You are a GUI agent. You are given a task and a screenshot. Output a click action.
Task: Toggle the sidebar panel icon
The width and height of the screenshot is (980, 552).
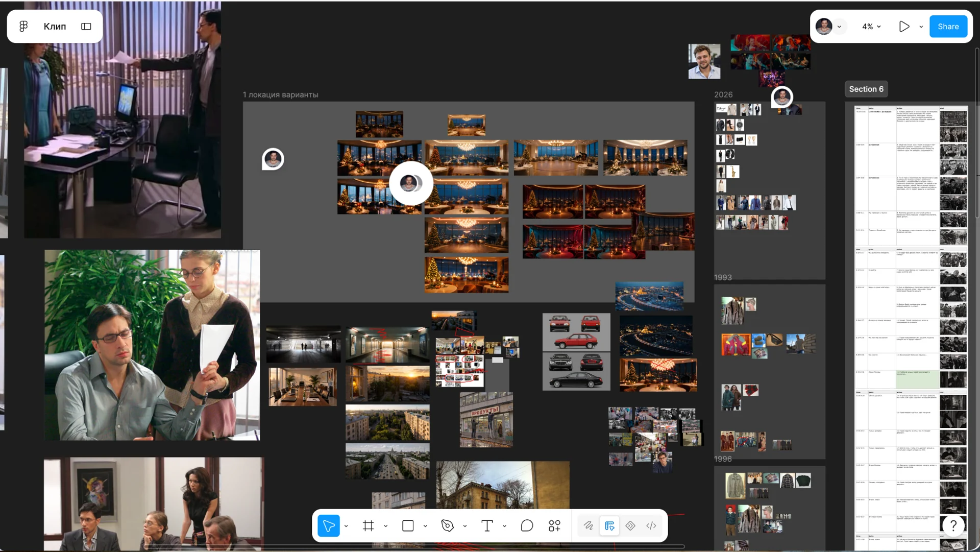pos(86,26)
